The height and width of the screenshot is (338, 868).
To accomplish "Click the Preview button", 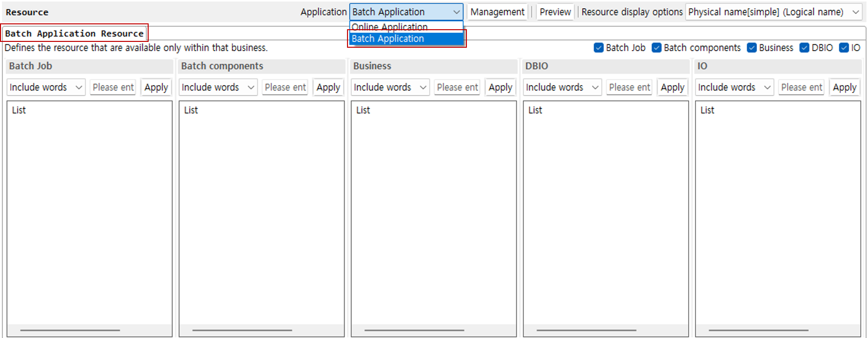I will click(555, 12).
